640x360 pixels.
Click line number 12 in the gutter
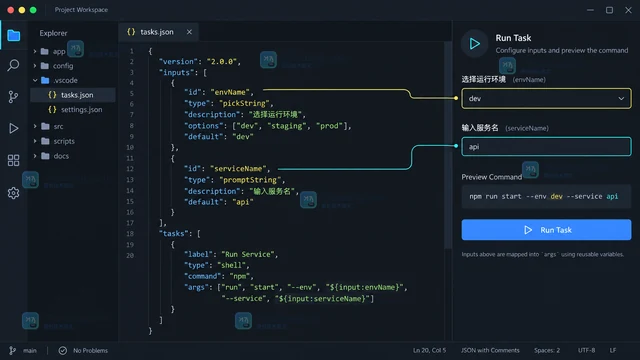(x=130, y=169)
